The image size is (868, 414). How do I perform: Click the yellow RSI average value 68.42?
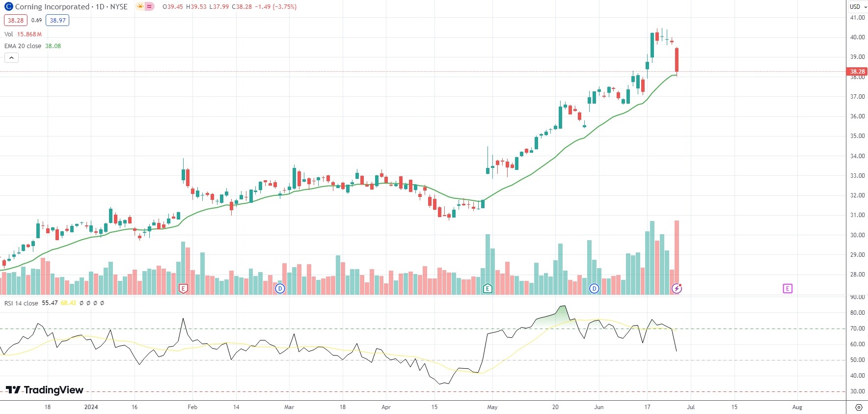pos(68,303)
